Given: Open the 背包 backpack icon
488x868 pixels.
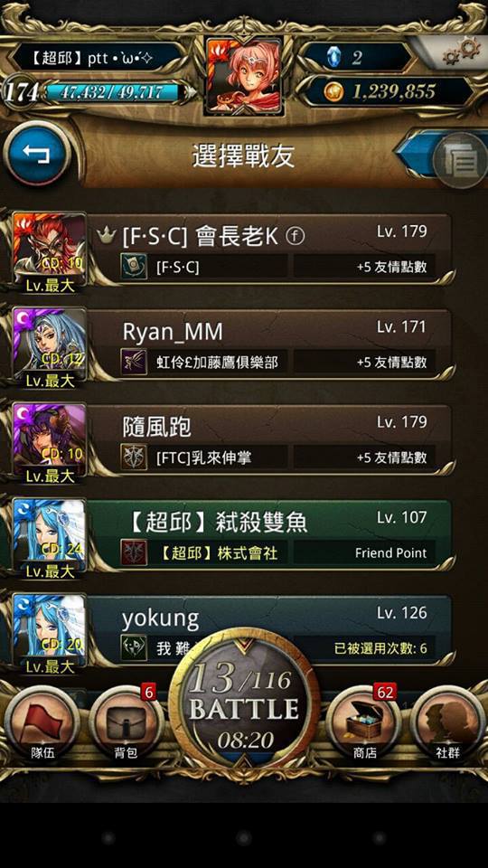Looking at the screenshot, I should pyautogui.click(x=126, y=724).
